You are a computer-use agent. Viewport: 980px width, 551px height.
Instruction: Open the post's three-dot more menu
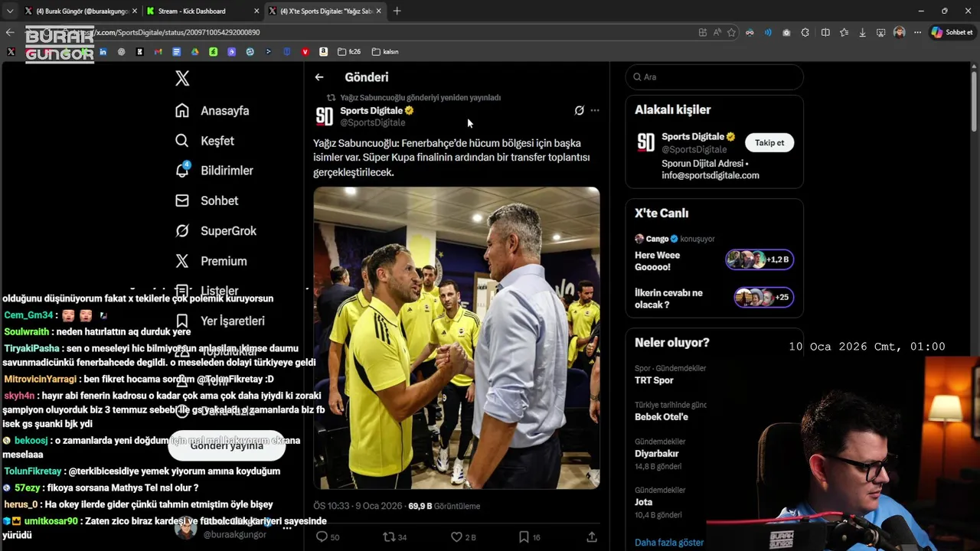(x=595, y=110)
